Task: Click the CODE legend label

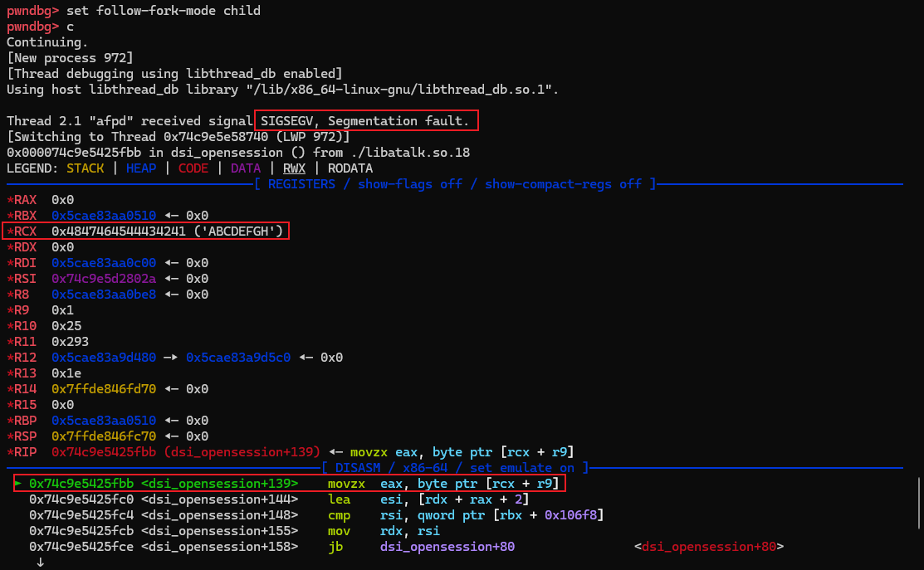Action: tap(193, 168)
